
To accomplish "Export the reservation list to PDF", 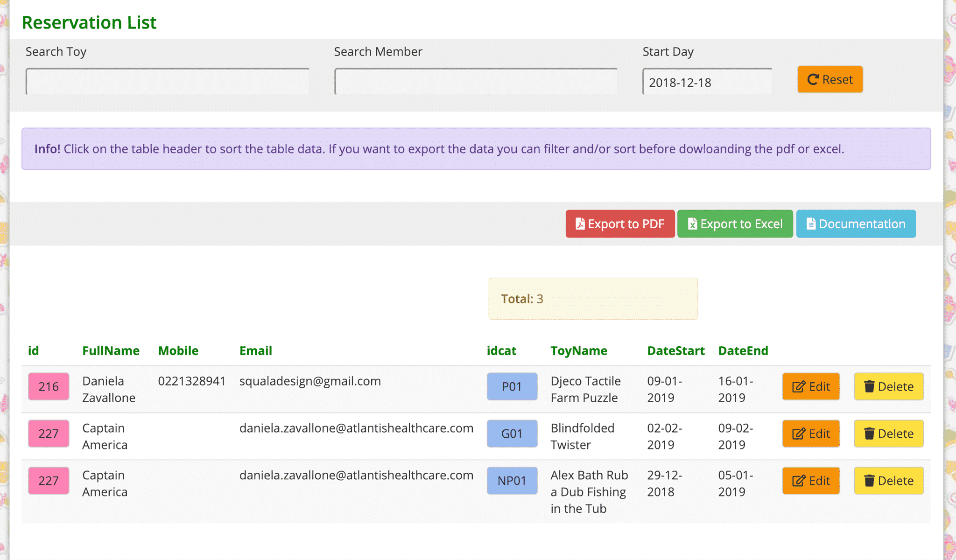I will (x=620, y=224).
